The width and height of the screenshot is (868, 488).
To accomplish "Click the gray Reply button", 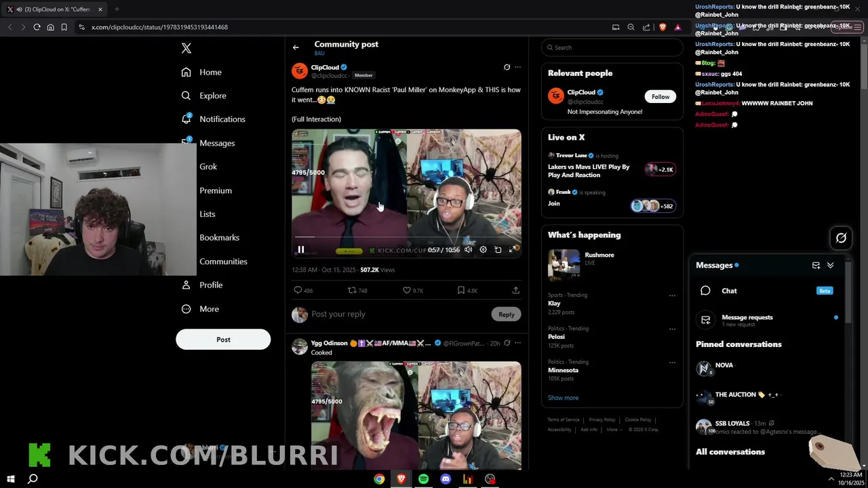I will (507, 314).
